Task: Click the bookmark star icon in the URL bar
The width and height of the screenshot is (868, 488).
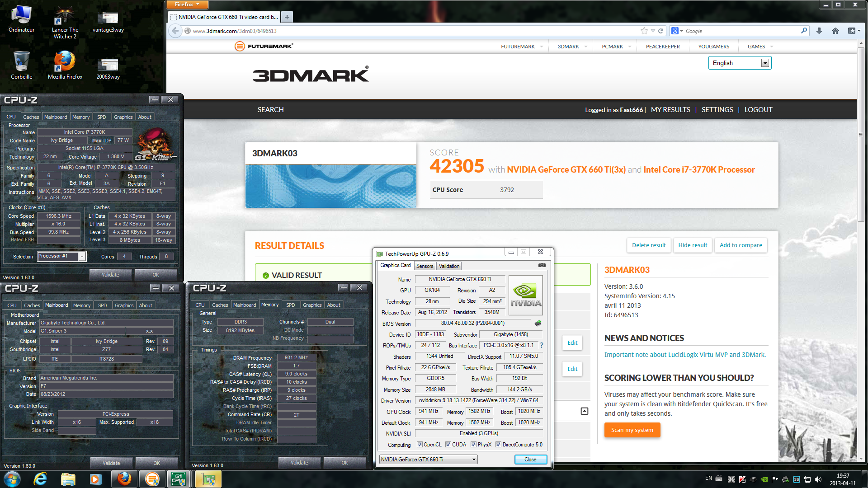Action: (644, 31)
